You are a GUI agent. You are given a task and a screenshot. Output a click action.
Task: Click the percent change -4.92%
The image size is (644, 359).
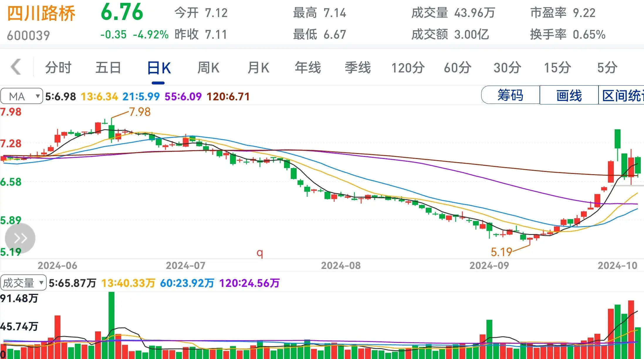coord(151,35)
